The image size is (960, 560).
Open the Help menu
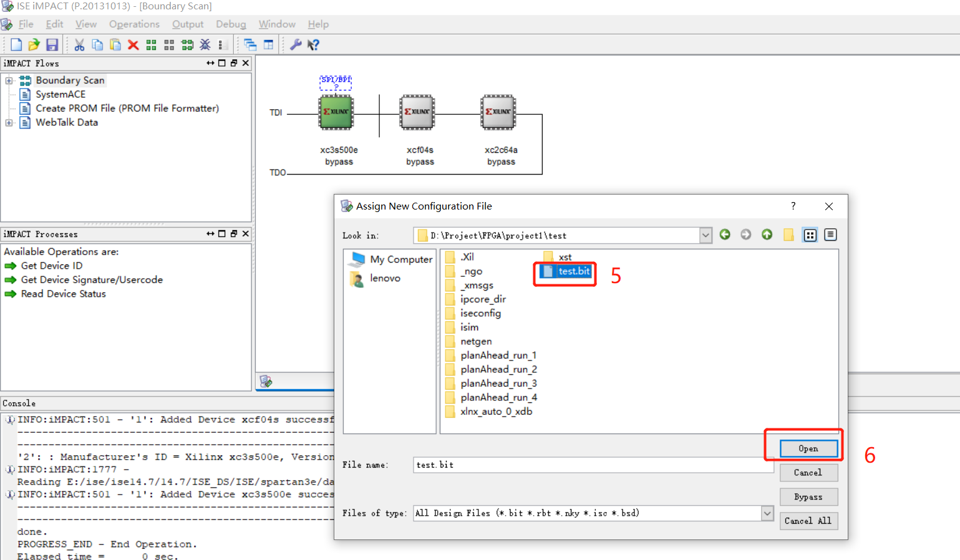pyautogui.click(x=318, y=24)
